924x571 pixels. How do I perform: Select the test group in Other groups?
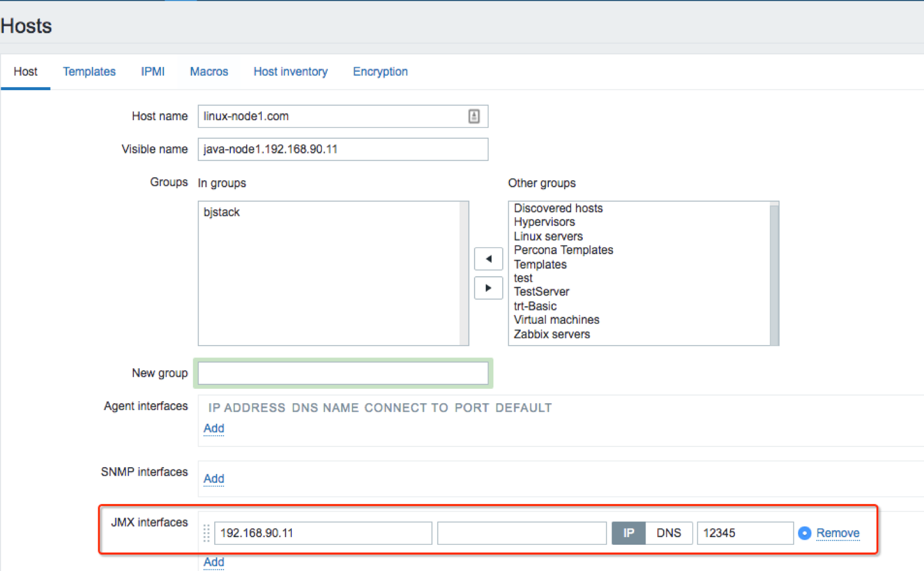pos(523,278)
